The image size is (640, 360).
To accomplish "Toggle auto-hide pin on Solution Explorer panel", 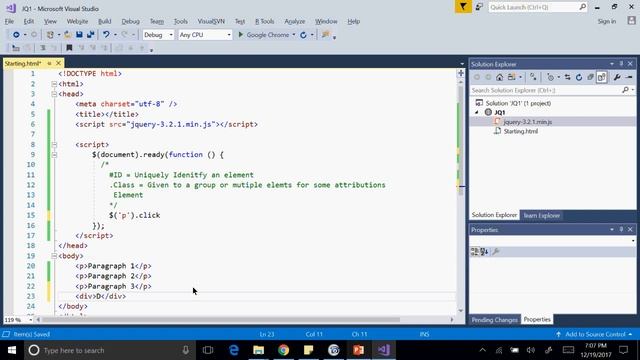I will [x=621, y=64].
